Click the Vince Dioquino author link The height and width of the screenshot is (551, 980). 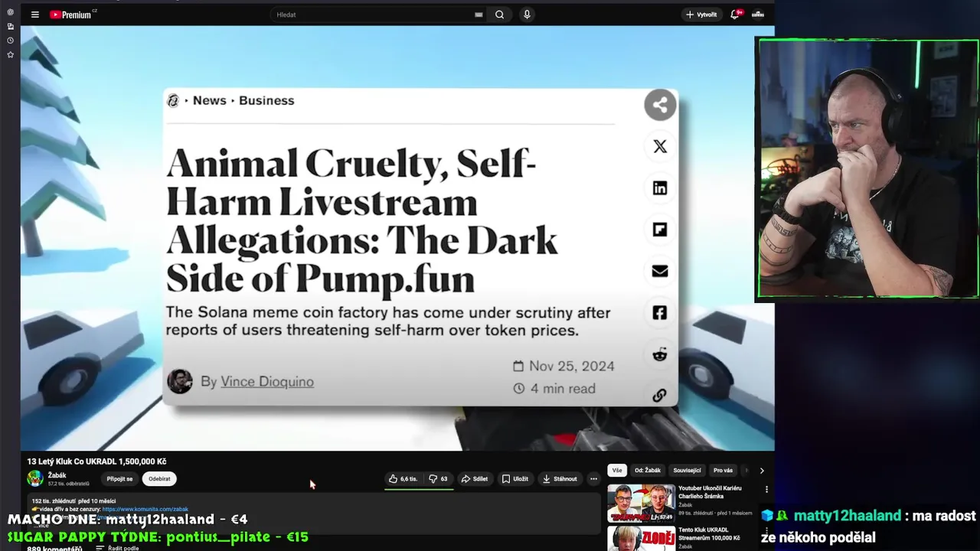[267, 381]
